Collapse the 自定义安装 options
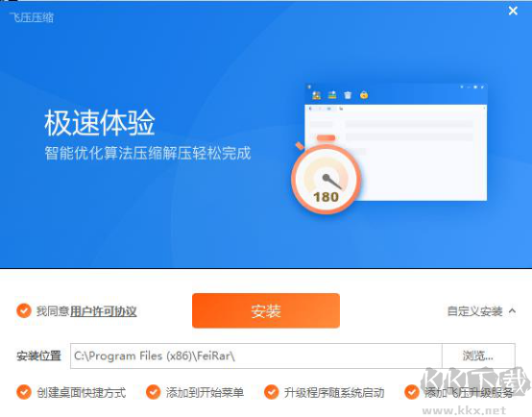532x417 pixels. tap(481, 310)
